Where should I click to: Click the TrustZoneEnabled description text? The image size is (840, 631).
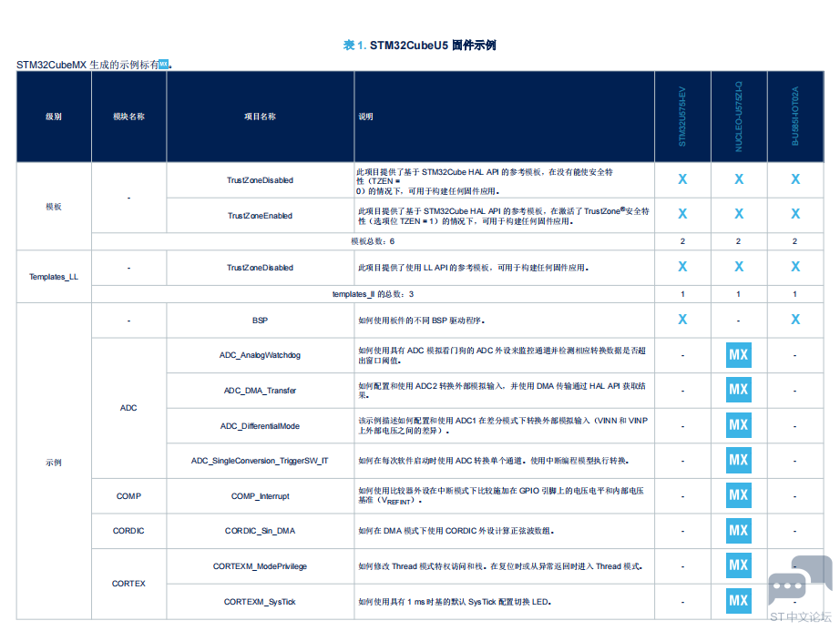tap(503, 216)
